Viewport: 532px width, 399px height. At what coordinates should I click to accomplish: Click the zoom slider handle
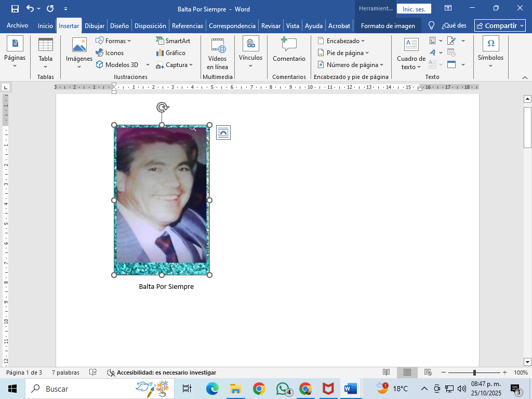[x=474, y=373]
